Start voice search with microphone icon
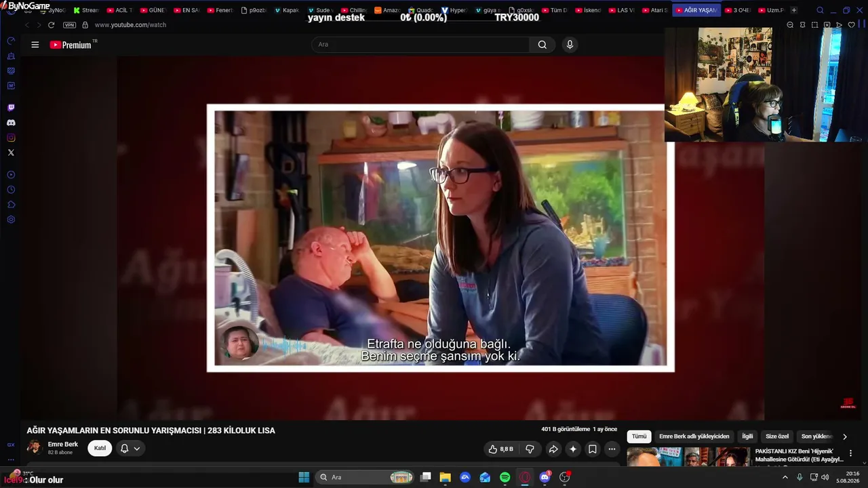868x488 pixels. 570,45
